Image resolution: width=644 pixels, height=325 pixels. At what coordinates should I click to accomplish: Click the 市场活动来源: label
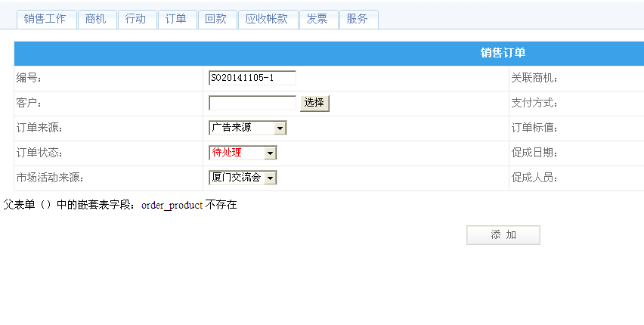tap(50, 178)
